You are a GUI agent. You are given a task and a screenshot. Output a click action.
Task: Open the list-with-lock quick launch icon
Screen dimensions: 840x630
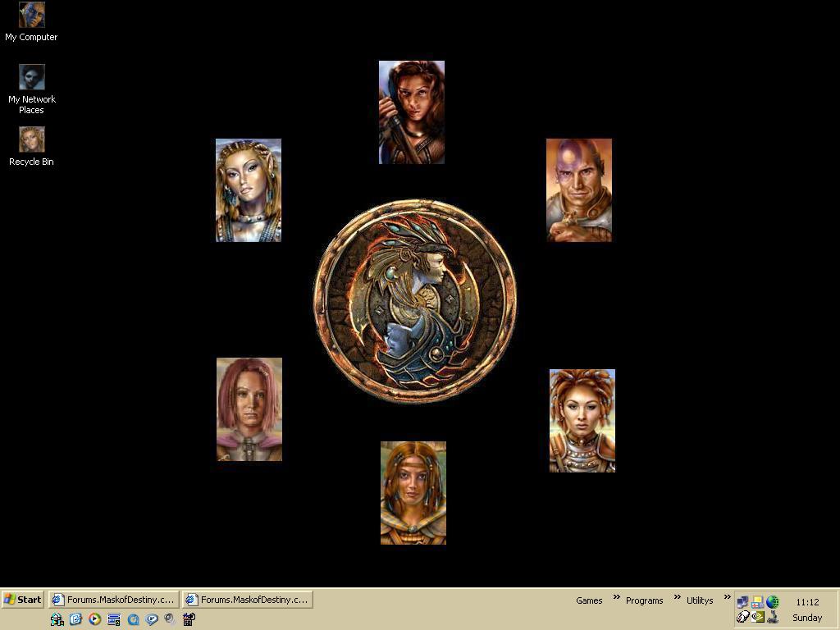(113, 620)
